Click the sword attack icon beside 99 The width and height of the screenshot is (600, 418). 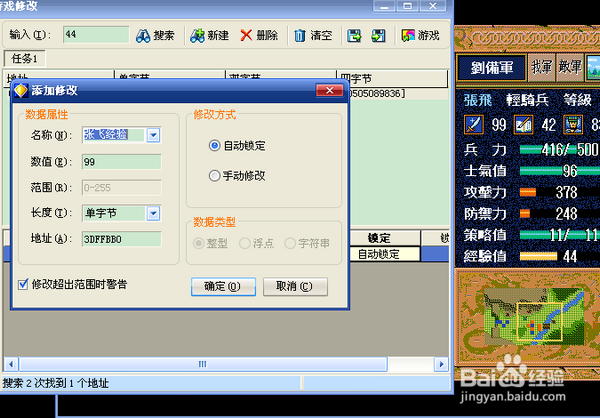click(x=474, y=124)
